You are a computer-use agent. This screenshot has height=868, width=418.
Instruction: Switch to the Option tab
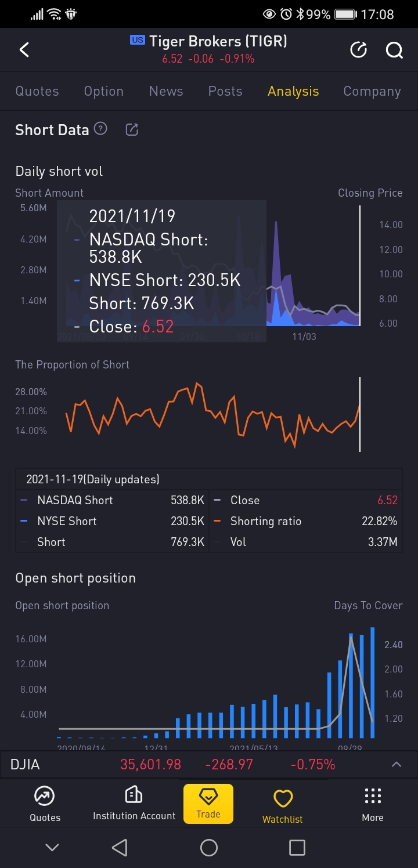[x=104, y=91]
